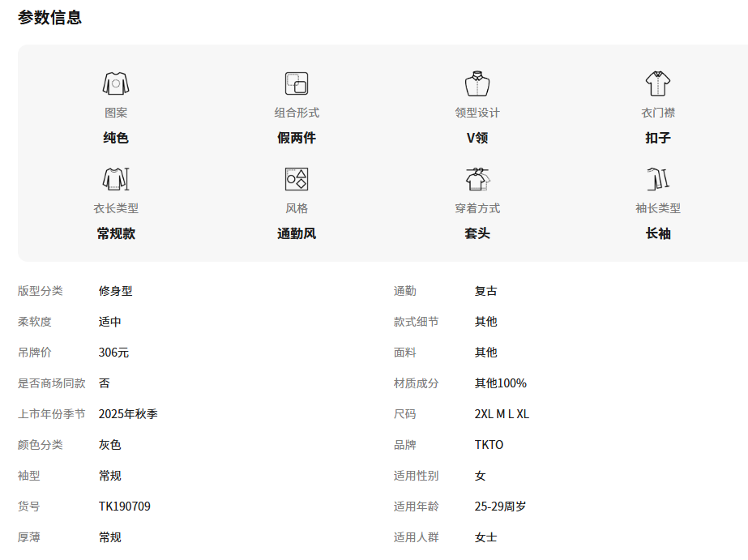
Task: Click the 衣长类型 garment length icon
Action: [x=116, y=179]
